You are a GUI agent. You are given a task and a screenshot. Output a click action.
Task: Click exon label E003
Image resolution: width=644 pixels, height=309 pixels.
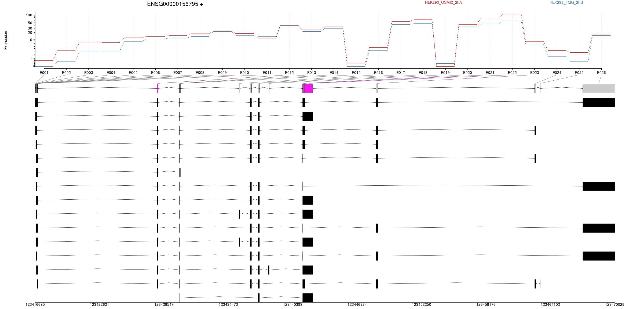89,73
